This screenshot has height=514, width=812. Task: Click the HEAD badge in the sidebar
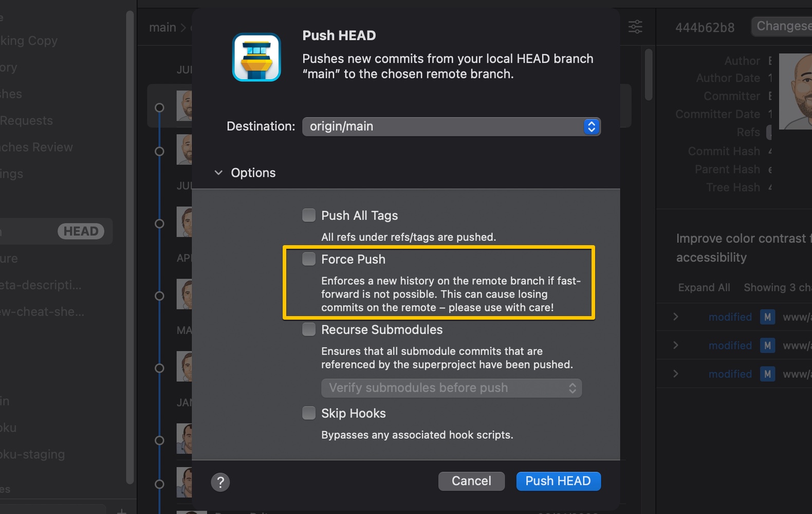(x=81, y=231)
